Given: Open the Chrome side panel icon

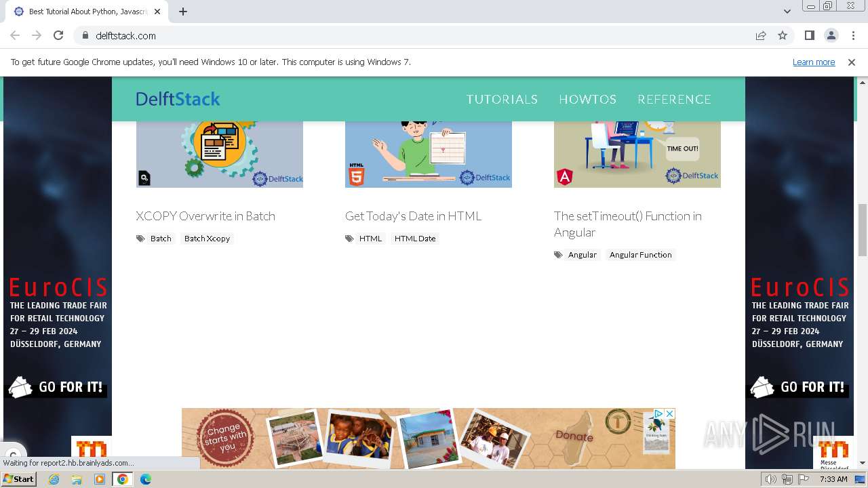Looking at the screenshot, I should (x=809, y=35).
